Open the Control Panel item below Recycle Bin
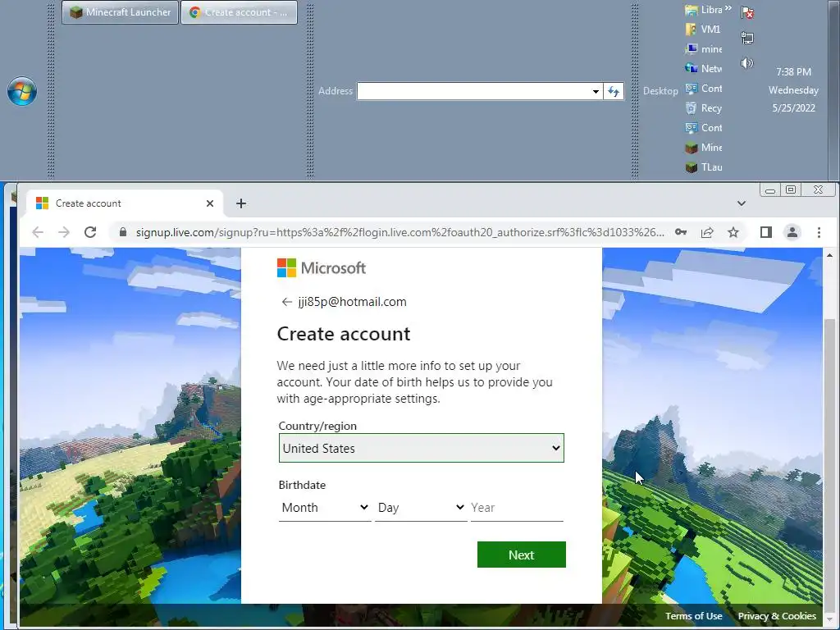840x630 pixels. click(x=703, y=127)
